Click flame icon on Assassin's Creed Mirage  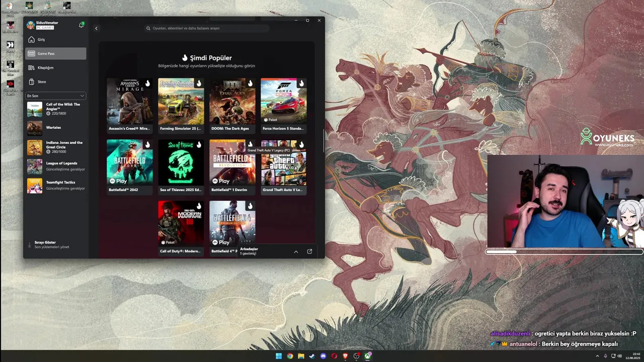(147, 83)
